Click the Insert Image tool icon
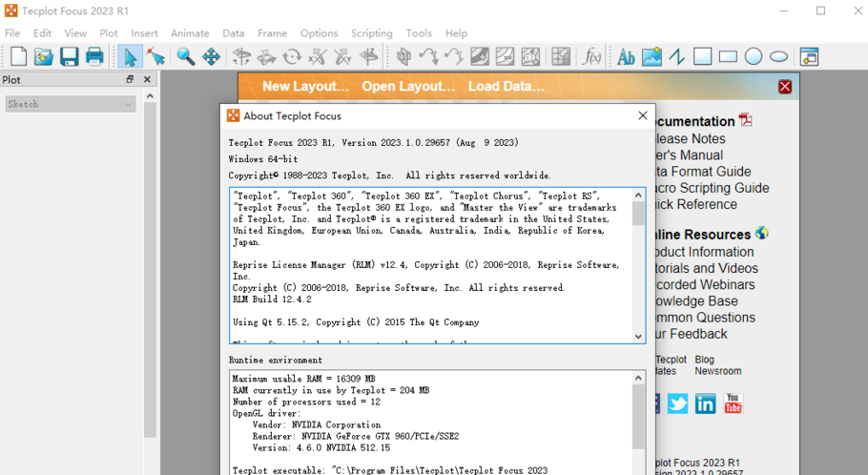Image resolution: width=868 pixels, height=475 pixels. pos(651,56)
